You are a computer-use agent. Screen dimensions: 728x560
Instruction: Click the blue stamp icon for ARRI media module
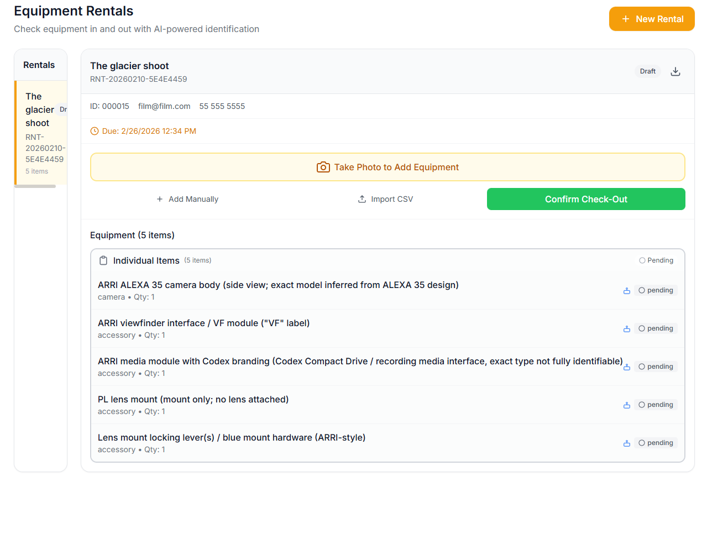click(x=627, y=367)
